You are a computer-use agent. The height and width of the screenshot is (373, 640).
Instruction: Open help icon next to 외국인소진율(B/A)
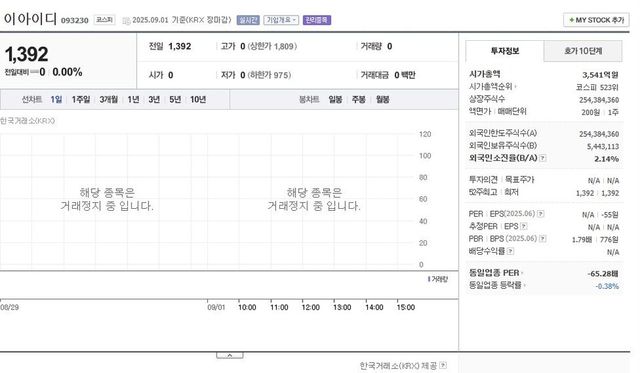tap(543, 158)
